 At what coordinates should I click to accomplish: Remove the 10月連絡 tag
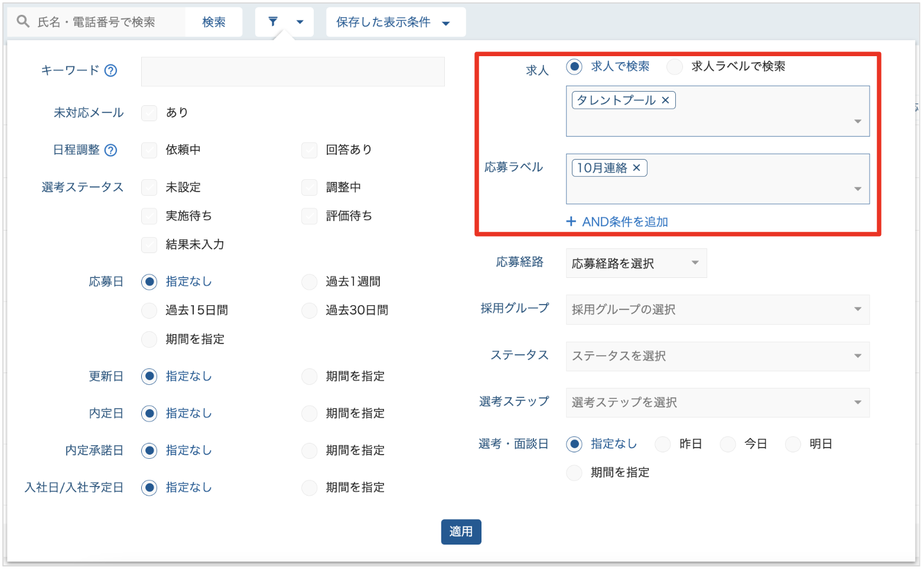pyautogui.click(x=636, y=168)
